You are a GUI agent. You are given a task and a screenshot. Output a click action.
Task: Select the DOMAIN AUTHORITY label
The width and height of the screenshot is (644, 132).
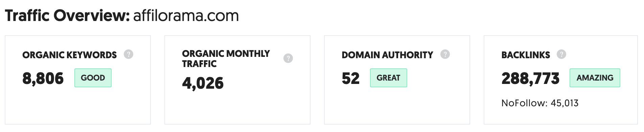pos(387,55)
